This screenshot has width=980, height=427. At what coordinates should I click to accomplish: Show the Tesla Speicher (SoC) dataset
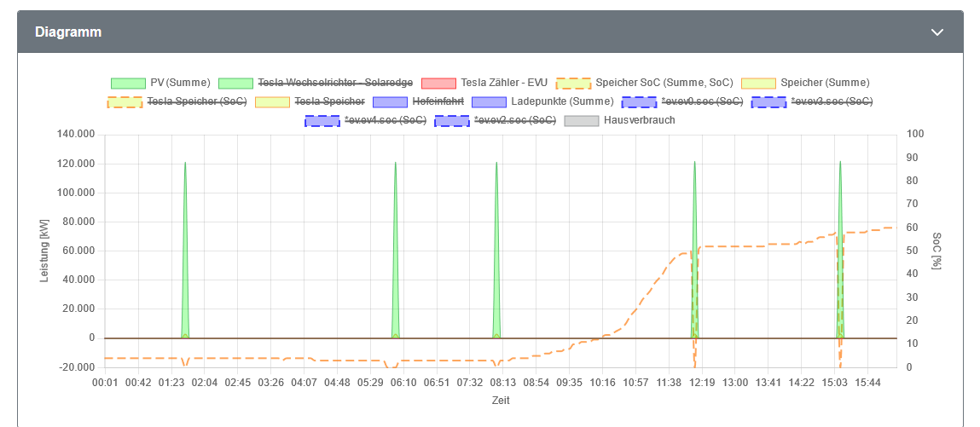(x=197, y=101)
